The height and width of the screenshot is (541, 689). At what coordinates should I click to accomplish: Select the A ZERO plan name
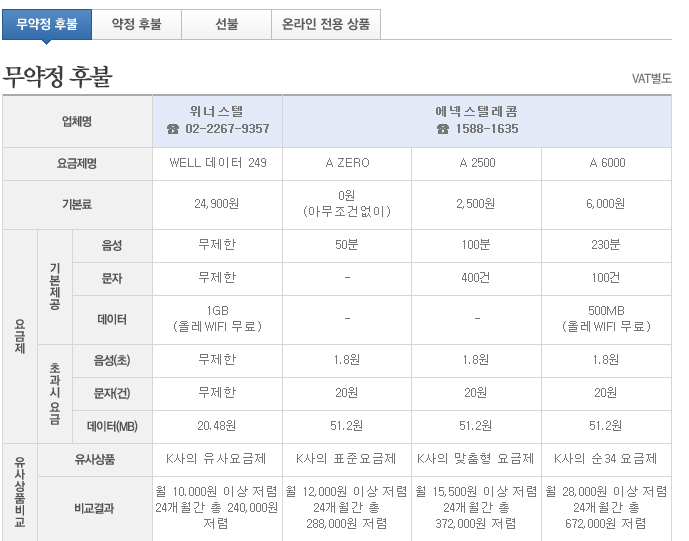tap(347, 163)
